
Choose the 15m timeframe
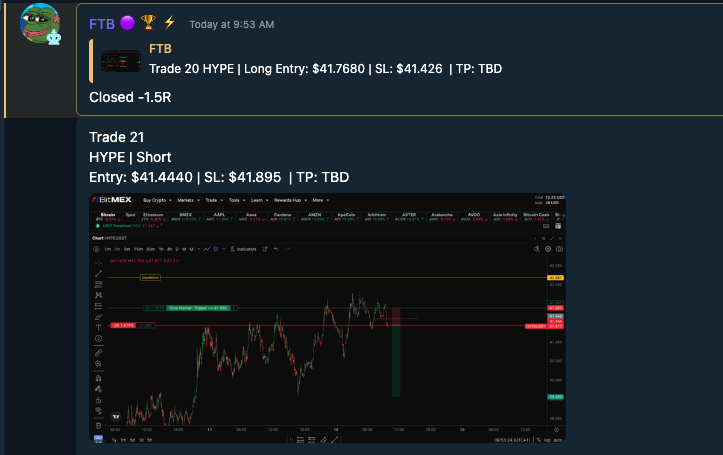tap(138, 249)
